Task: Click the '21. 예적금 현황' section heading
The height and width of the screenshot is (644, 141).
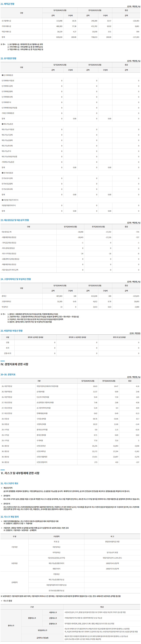Action: point(8,4)
